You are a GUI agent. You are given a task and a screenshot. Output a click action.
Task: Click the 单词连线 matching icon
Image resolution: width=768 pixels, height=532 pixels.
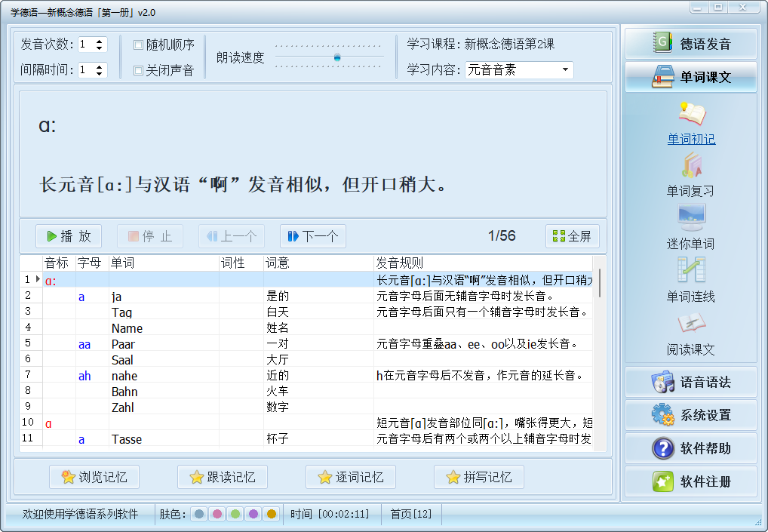click(692, 270)
